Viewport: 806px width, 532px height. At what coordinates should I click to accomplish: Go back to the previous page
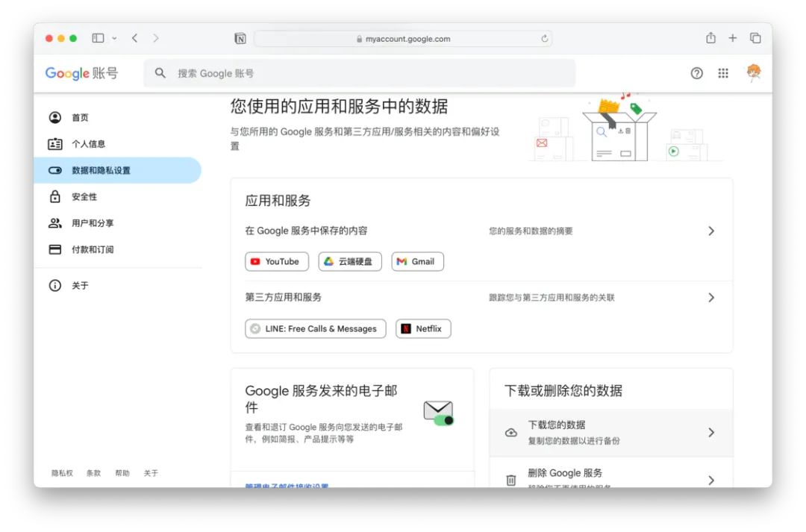tap(134, 38)
